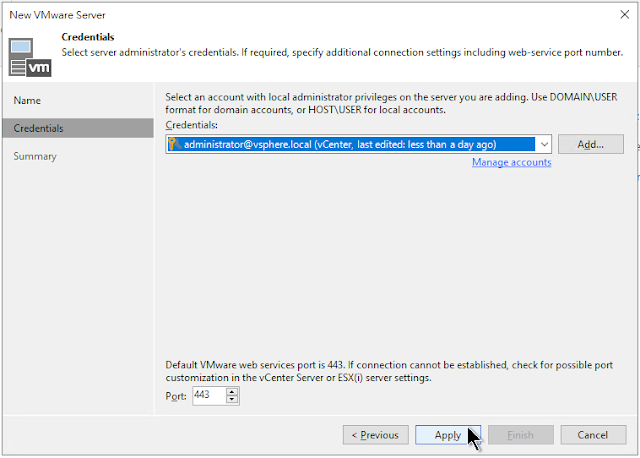640x458 pixels.
Task: Decrease the port with down arrow
Action: pyautogui.click(x=233, y=401)
